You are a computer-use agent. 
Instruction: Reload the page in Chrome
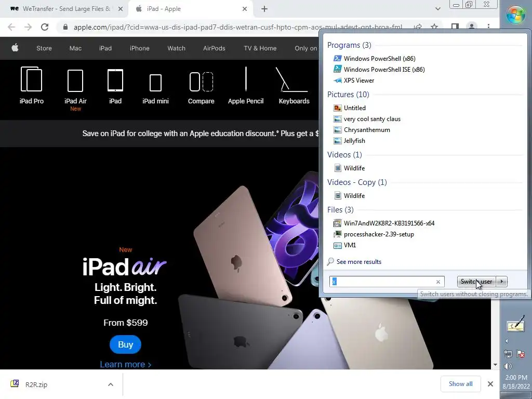click(45, 27)
